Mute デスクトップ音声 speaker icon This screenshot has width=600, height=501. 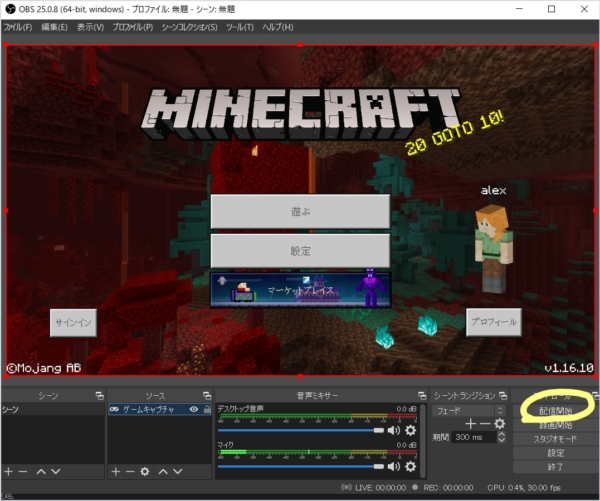(x=394, y=430)
